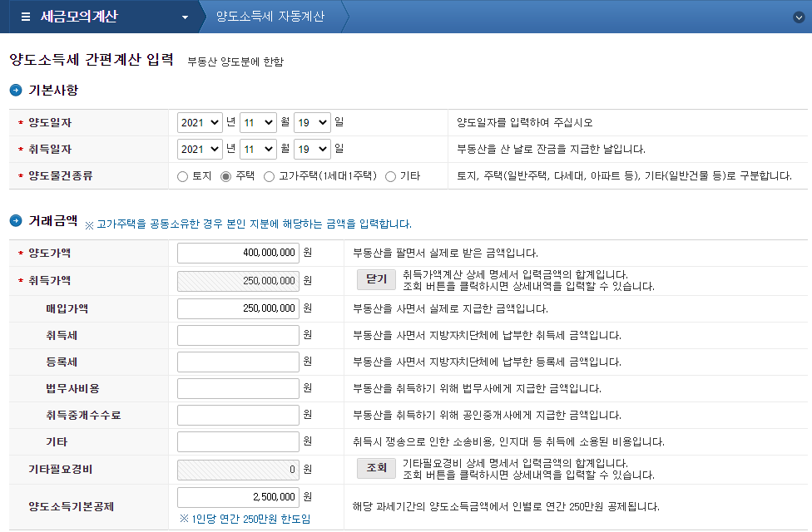The height and width of the screenshot is (532, 812).
Task: Open the hamburger menu icon
Action: [x=25, y=17]
